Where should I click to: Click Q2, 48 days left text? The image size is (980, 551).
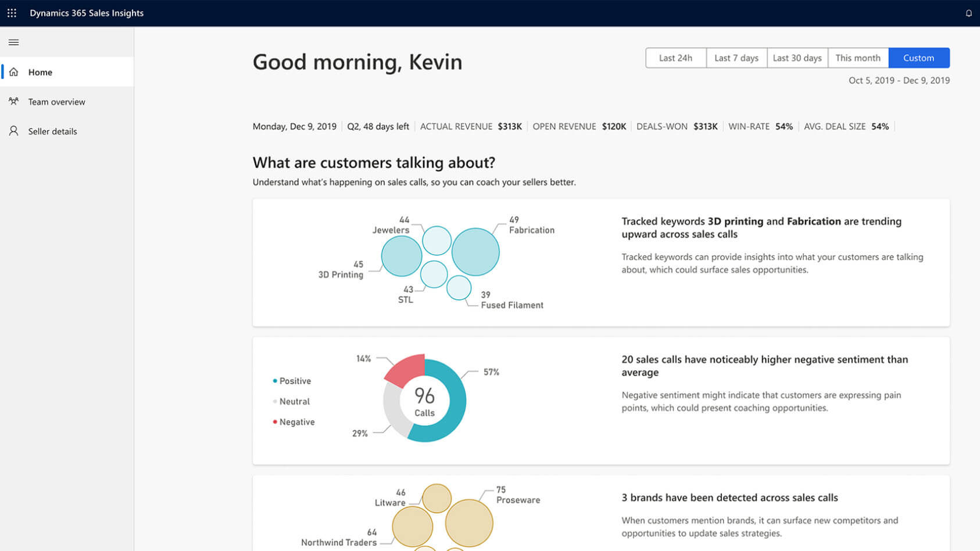click(378, 127)
